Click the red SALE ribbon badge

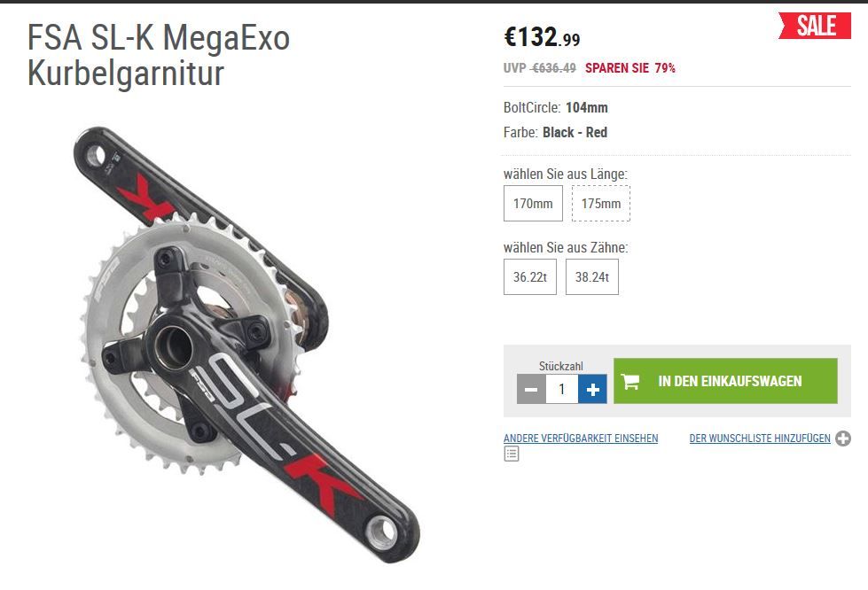coord(814,26)
